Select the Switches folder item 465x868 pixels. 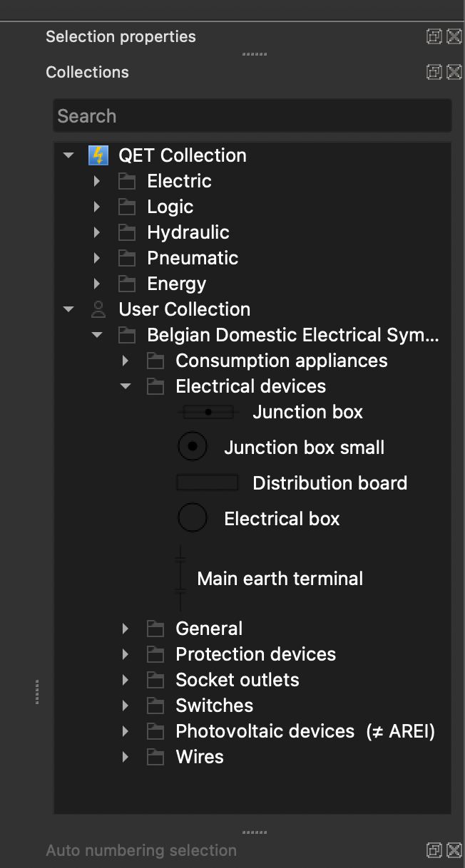214,706
